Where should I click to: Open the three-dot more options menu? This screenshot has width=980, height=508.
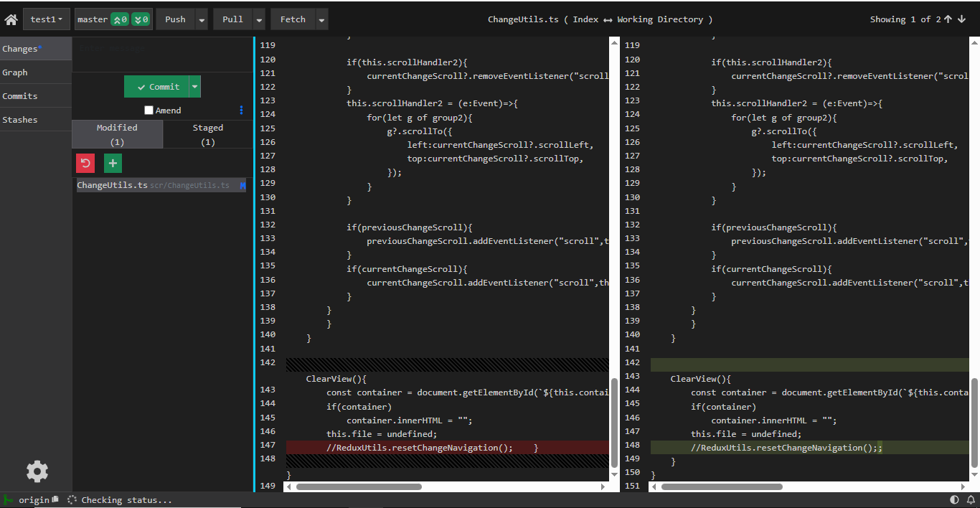pos(241,110)
